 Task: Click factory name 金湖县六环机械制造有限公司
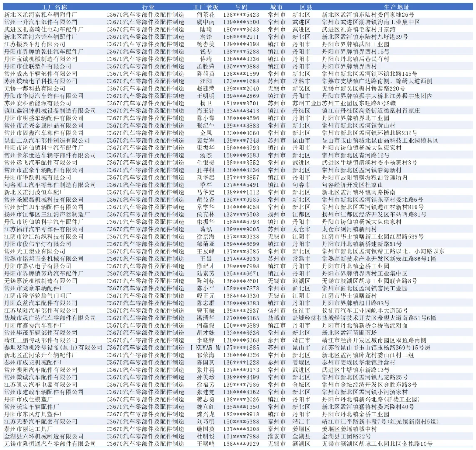click(44, 436)
